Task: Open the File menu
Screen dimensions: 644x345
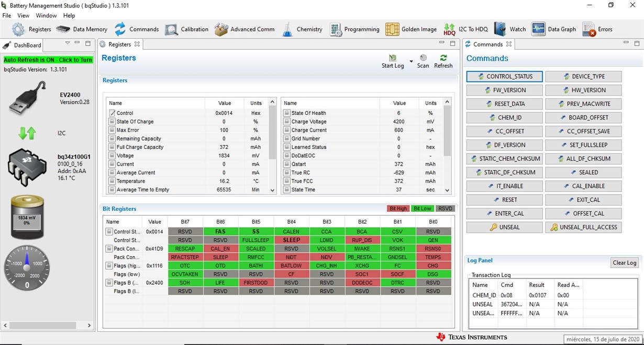Action: point(7,16)
